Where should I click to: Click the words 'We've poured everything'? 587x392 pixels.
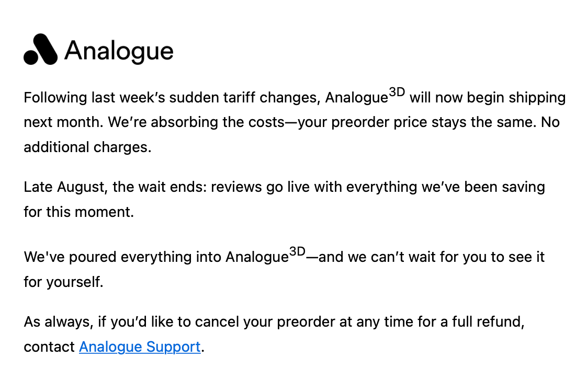point(108,257)
